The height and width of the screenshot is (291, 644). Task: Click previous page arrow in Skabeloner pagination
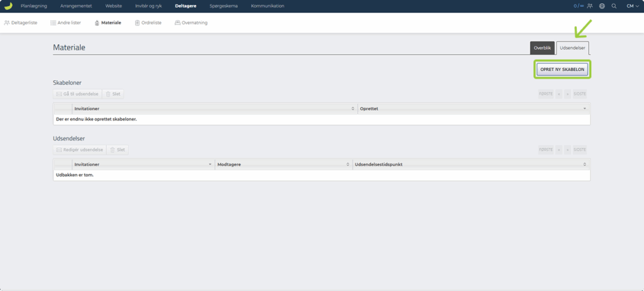pyautogui.click(x=558, y=94)
